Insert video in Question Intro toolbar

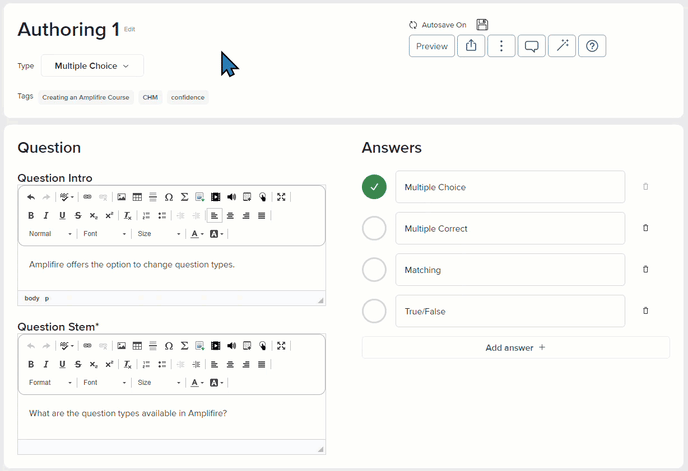tap(215, 197)
